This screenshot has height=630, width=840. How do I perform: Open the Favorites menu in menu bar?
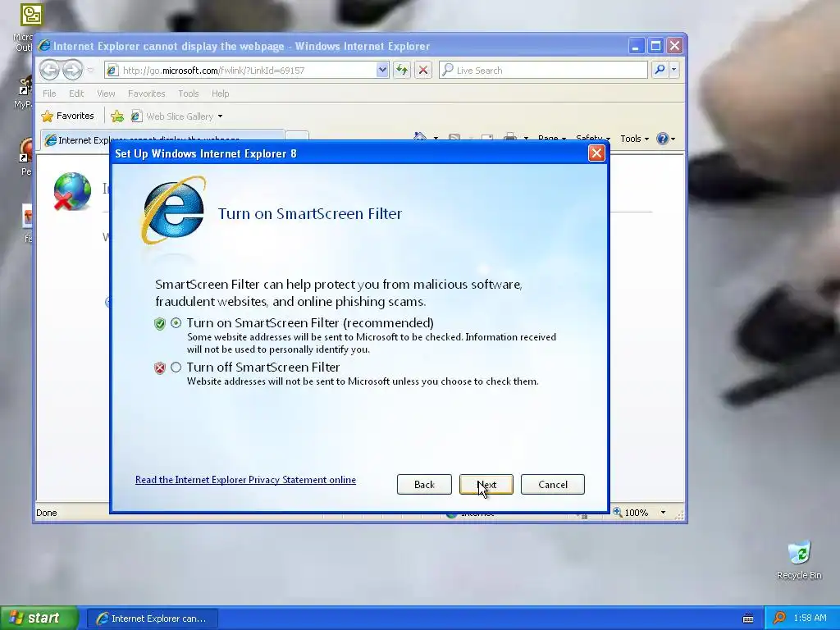(146, 94)
